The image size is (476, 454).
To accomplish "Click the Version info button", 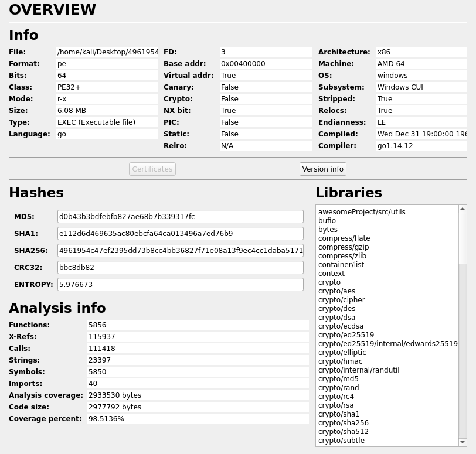I will [x=322, y=169].
